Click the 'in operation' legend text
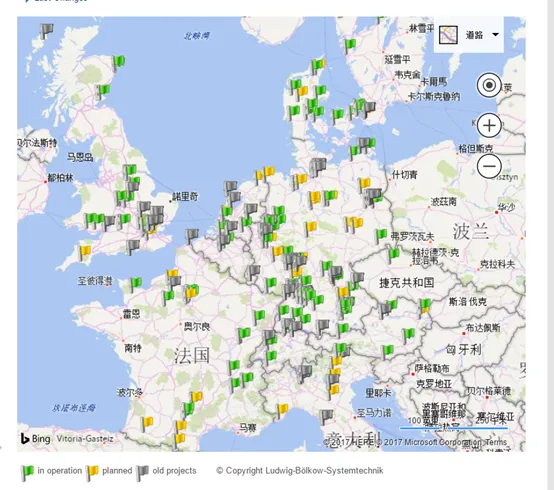 click(x=59, y=471)
